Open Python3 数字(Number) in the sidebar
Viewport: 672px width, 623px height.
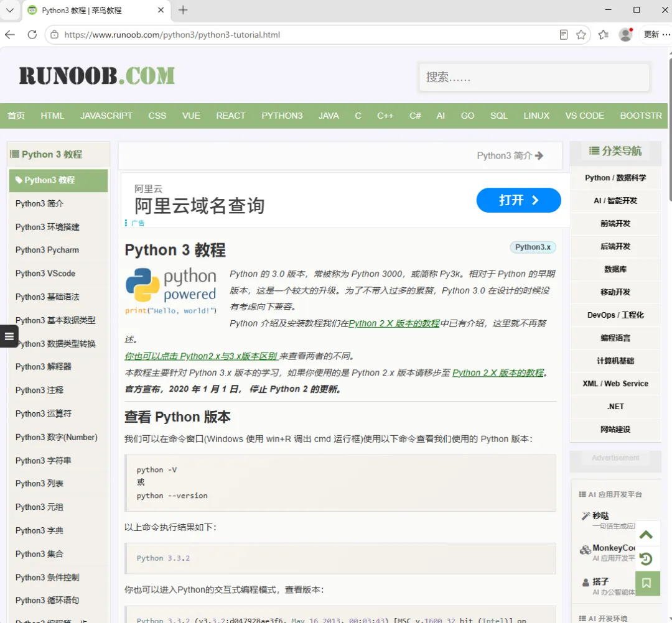pyautogui.click(x=57, y=437)
